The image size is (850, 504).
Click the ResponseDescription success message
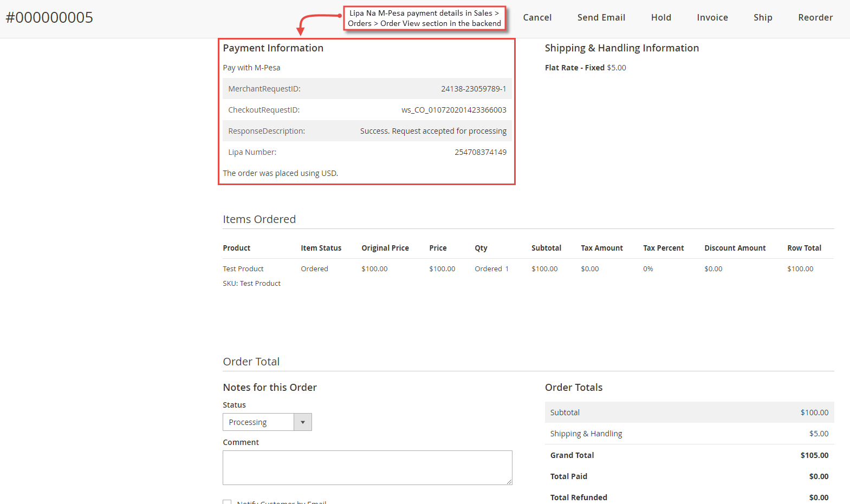(433, 131)
